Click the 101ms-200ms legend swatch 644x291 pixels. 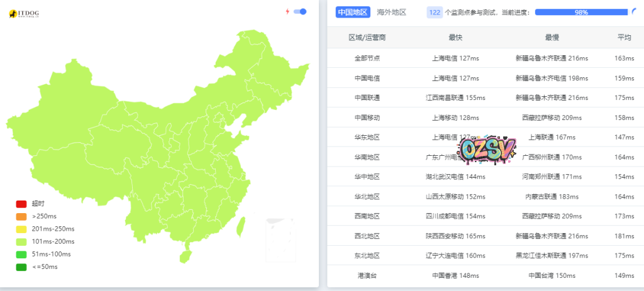tap(21, 241)
